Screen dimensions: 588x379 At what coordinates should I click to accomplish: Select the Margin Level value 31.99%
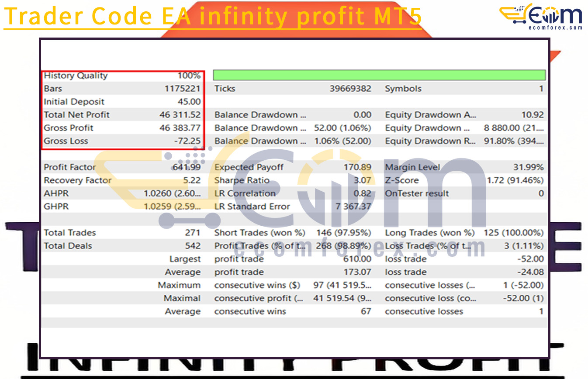tap(528, 167)
